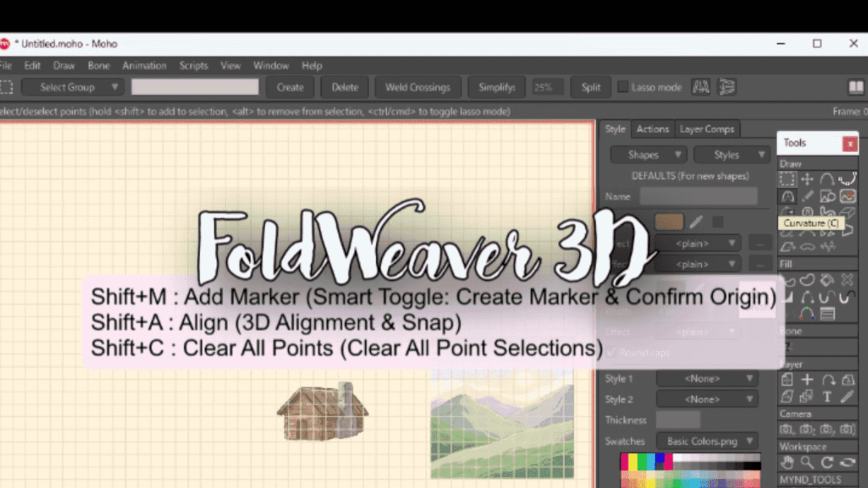Screen dimensions: 868x488
Task: Select the Color Points tool with colored dots
Action: [x=807, y=314]
